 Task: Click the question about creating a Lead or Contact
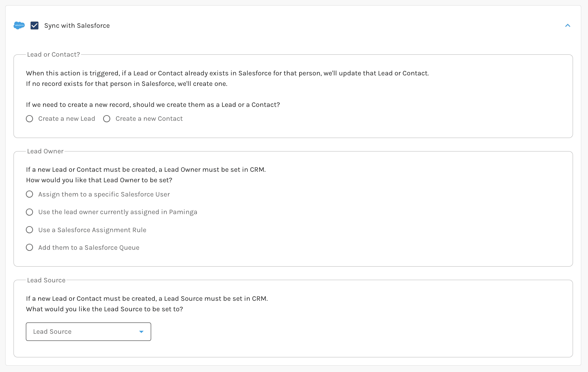pos(153,105)
